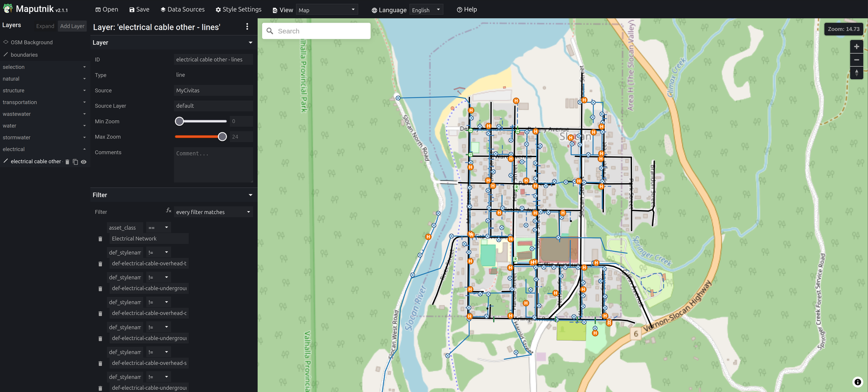Toggle visibility of electrical cable other layer

click(x=84, y=162)
